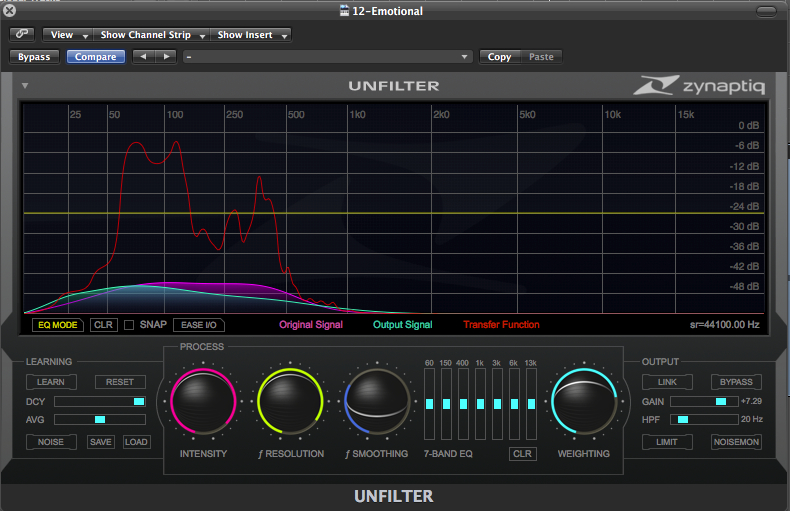
Task: Go to next preset arrow
Action: (x=166, y=57)
